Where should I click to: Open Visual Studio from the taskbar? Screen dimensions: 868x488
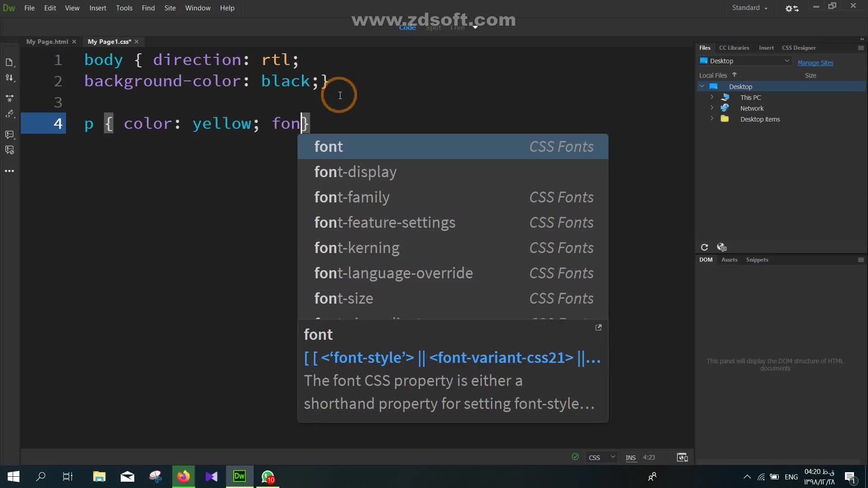[211, 477]
